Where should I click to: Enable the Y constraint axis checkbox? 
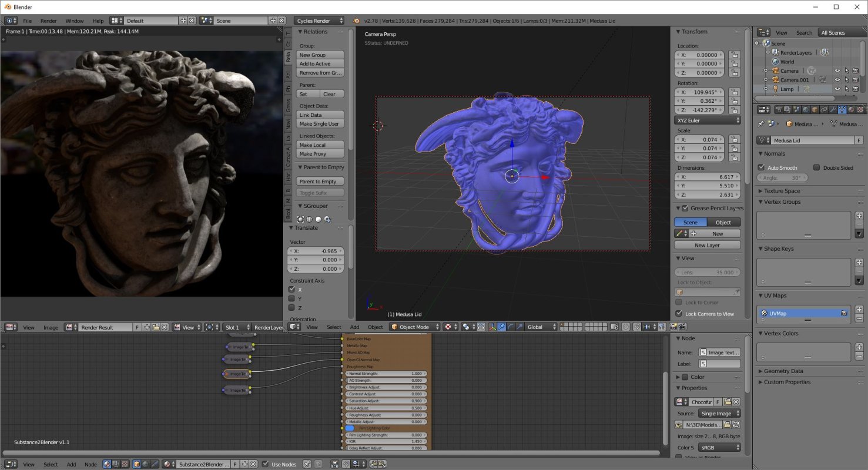[x=291, y=298]
